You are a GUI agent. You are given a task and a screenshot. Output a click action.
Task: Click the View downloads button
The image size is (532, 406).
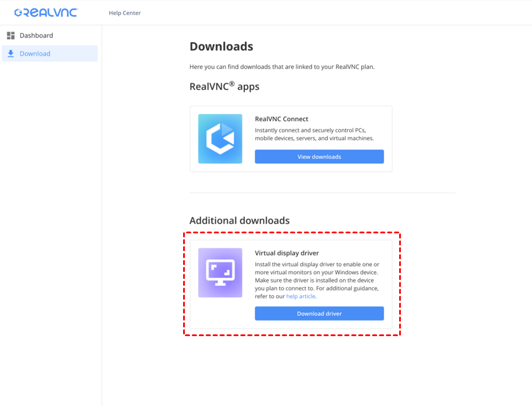pos(319,157)
